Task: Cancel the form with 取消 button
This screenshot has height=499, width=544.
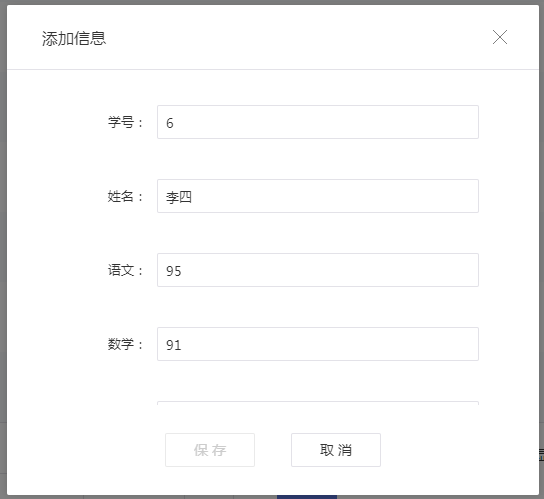Action: 336,450
